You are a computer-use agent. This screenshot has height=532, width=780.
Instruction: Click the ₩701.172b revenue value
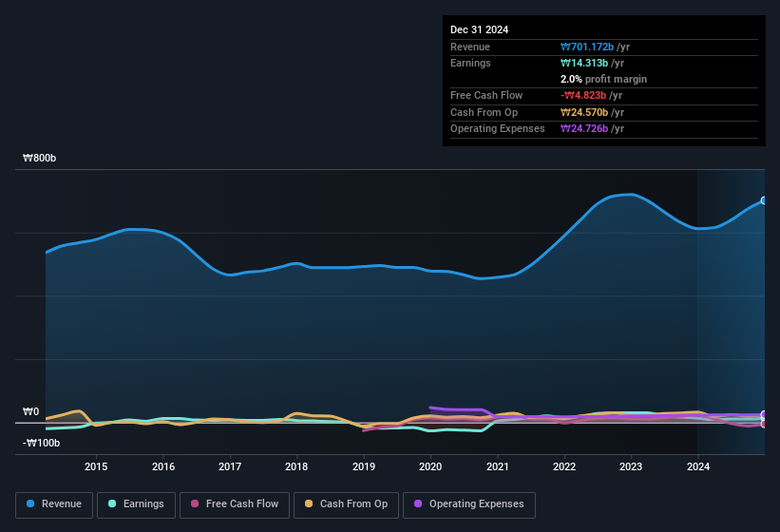587,47
